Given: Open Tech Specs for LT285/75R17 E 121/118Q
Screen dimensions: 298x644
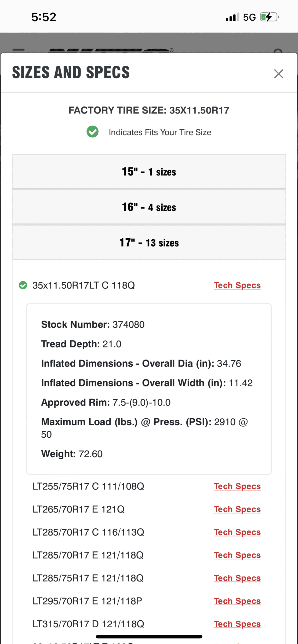Looking at the screenshot, I should click(237, 578).
